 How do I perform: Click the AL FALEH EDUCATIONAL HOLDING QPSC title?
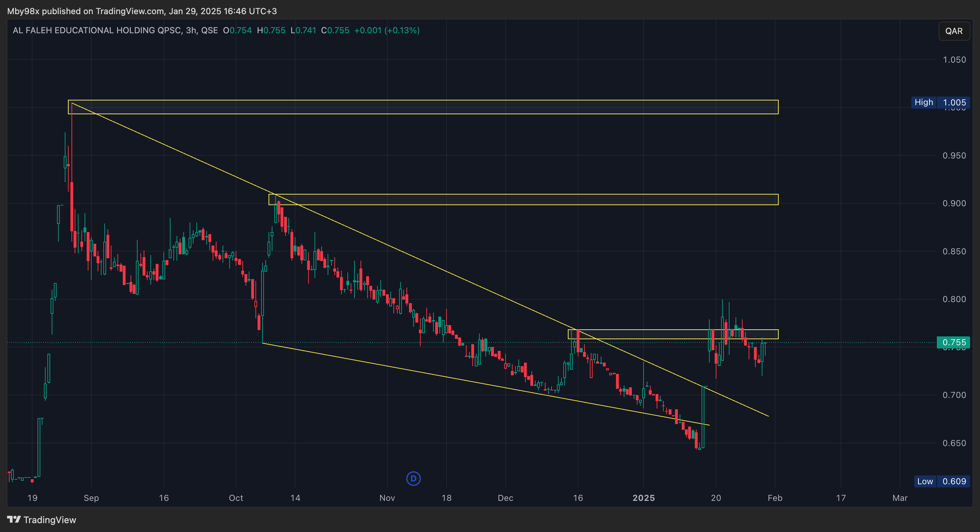[97, 30]
